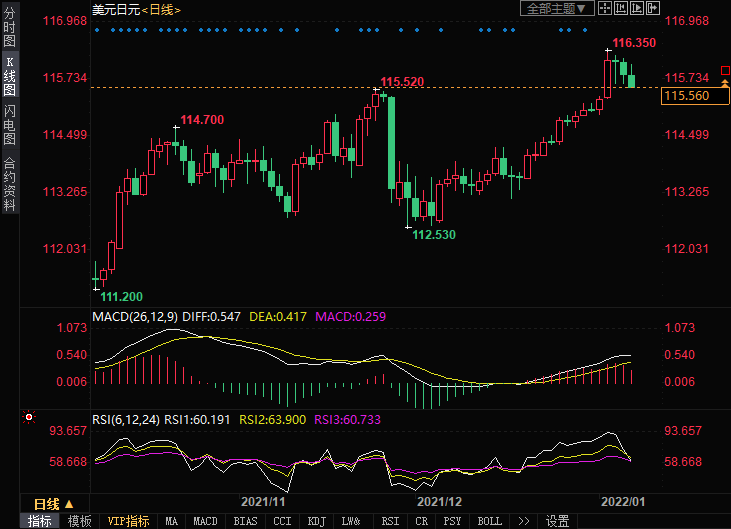The height and width of the screenshot is (529, 731).
Task: Open the 合约资料 side tab
Action: [9, 184]
